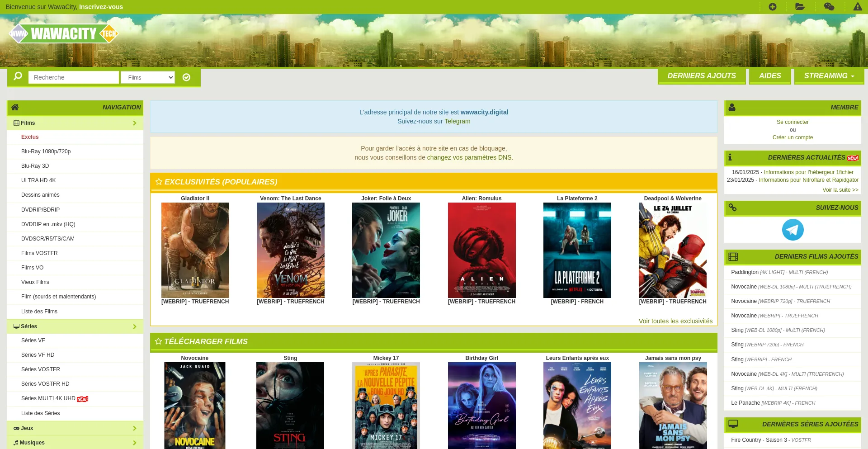The width and height of the screenshot is (868, 449).
Task: Click the plus circle icon in top bar
Action: (x=773, y=7)
